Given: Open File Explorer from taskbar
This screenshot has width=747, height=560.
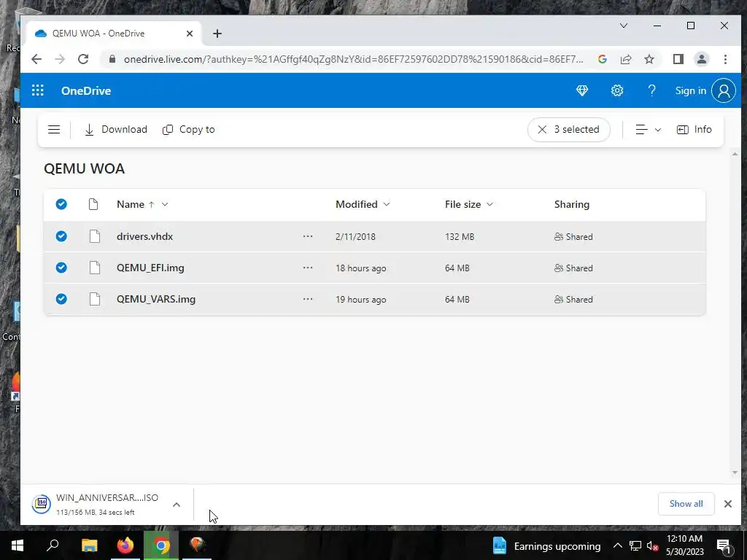Looking at the screenshot, I should pos(90,545).
